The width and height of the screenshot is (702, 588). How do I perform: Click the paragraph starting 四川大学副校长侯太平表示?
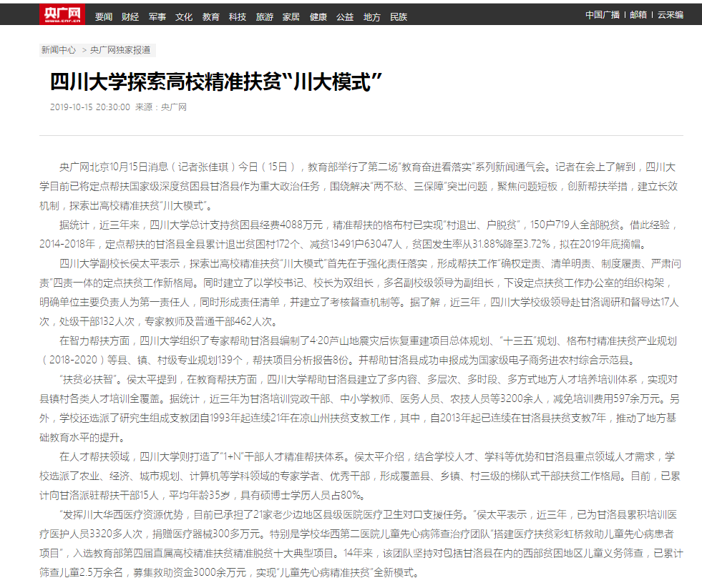pyautogui.click(x=361, y=293)
